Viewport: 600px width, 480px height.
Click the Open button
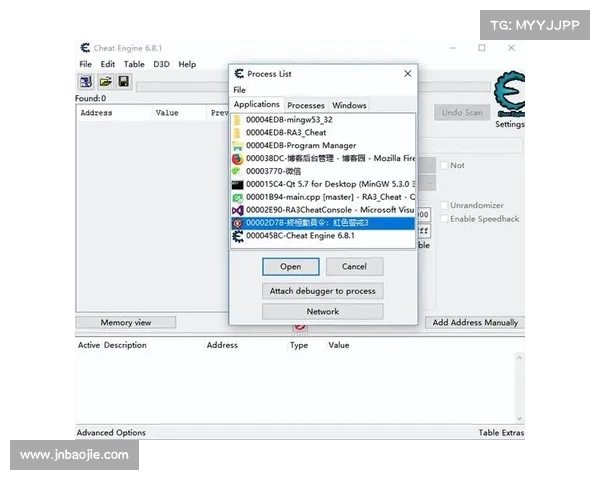coord(291,267)
